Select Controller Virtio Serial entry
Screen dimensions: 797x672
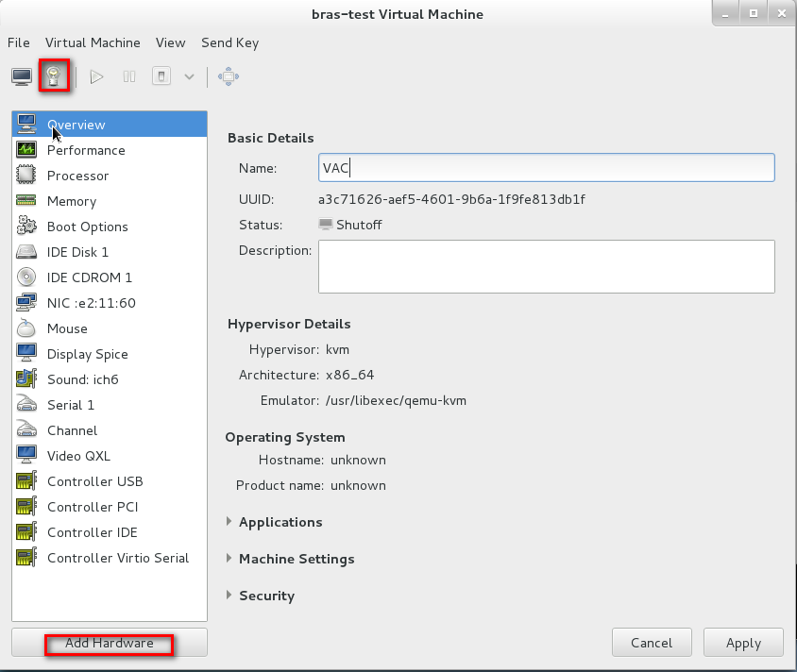tap(110, 558)
